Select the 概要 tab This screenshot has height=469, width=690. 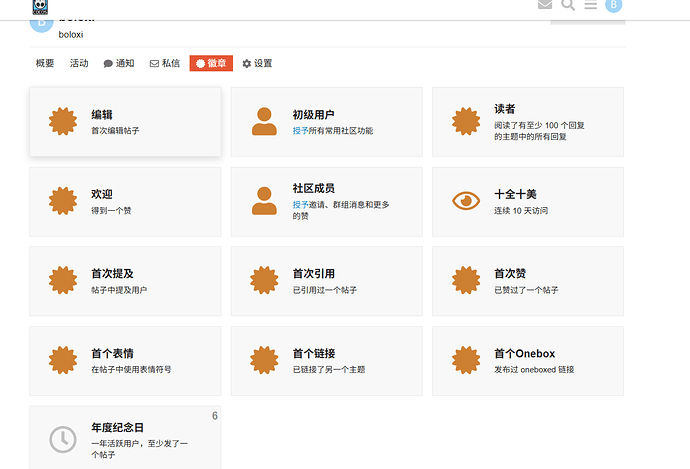click(44, 63)
